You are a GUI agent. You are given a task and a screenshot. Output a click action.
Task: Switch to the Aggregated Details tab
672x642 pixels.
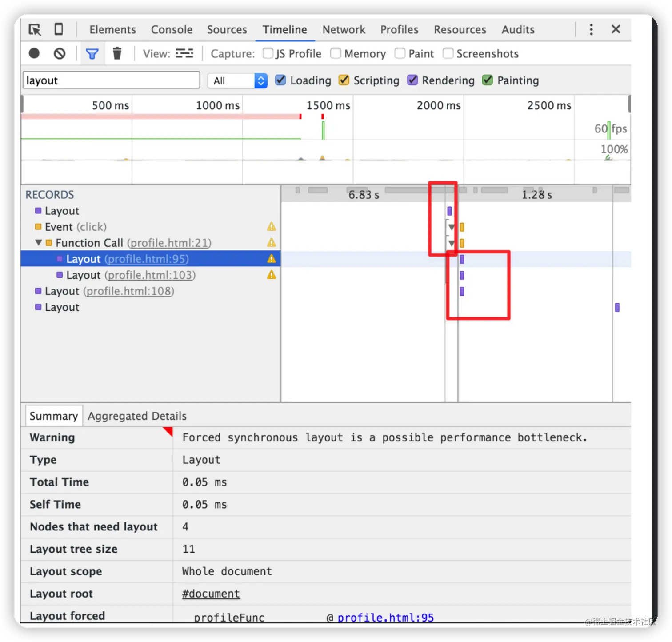[137, 416]
